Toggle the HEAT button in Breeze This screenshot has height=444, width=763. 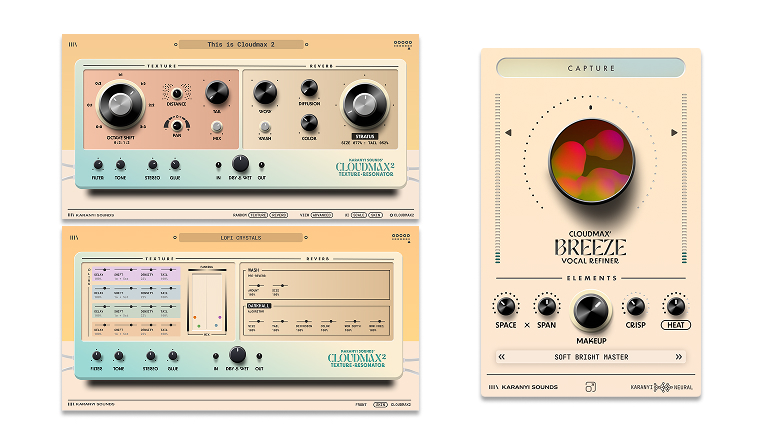click(675, 325)
